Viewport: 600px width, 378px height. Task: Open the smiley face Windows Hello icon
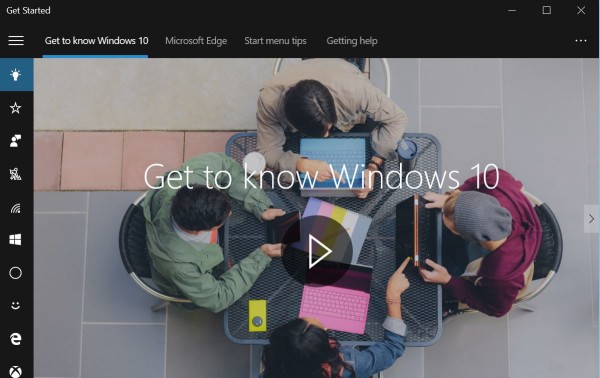coord(16,306)
